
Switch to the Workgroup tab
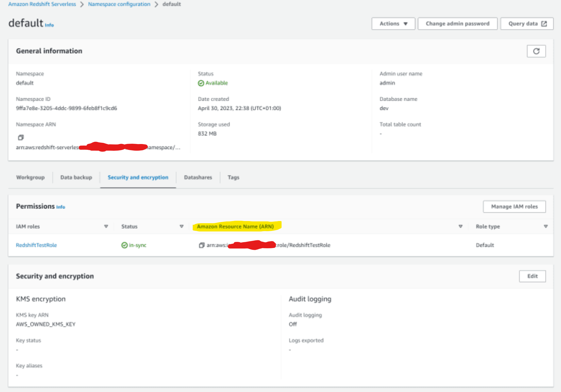(30, 177)
